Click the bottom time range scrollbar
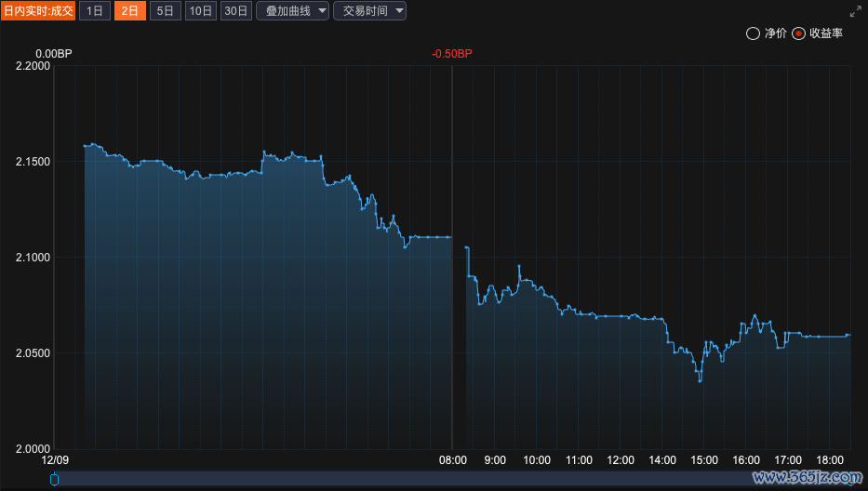This screenshot has height=491, width=868. tap(453, 479)
